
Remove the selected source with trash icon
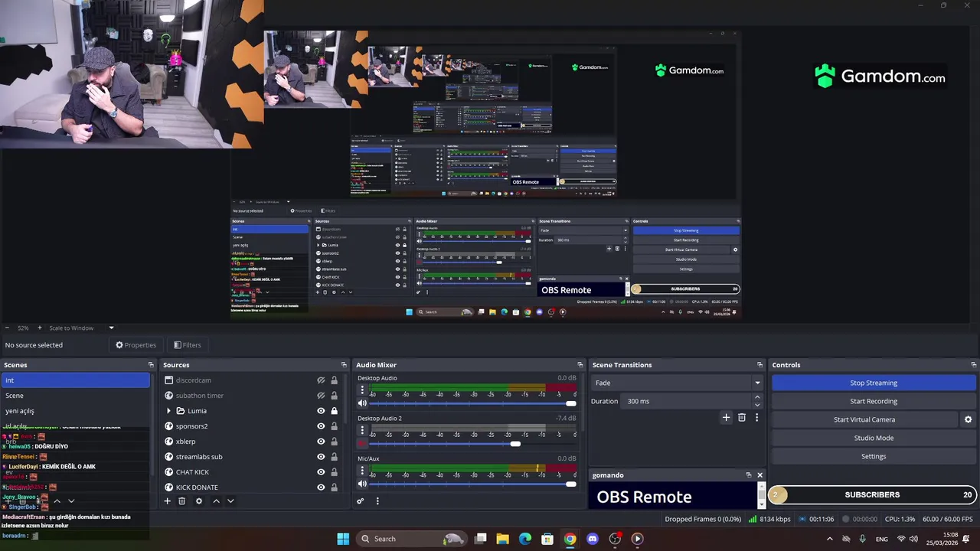click(181, 501)
